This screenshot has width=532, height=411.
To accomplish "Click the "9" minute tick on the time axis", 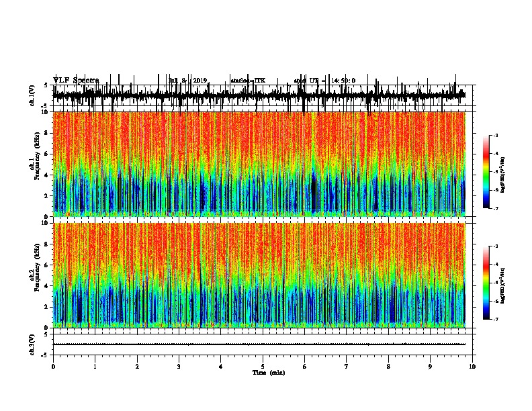I will pos(430,367).
